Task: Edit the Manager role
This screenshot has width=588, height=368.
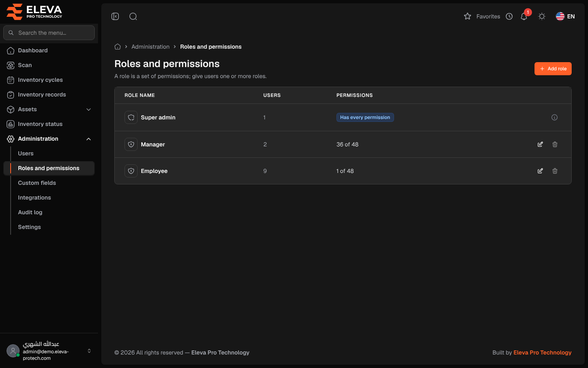Action: (540, 144)
